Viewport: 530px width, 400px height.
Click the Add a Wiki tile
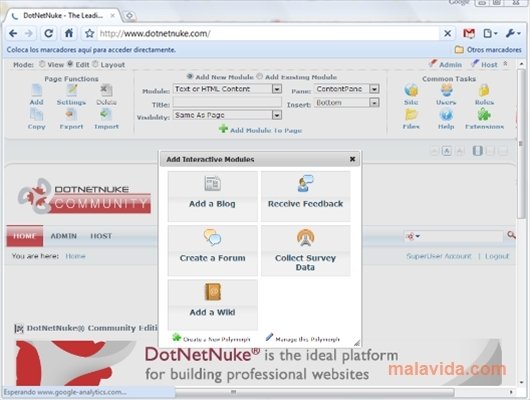pyautogui.click(x=213, y=305)
